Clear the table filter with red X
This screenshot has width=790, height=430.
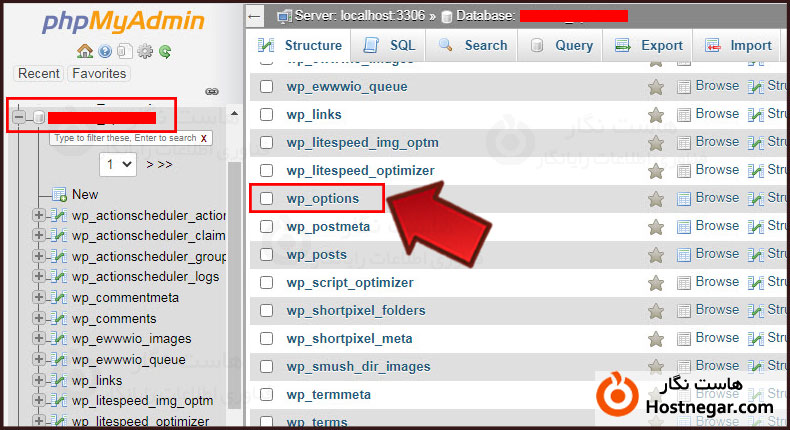click(x=204, y=138)
